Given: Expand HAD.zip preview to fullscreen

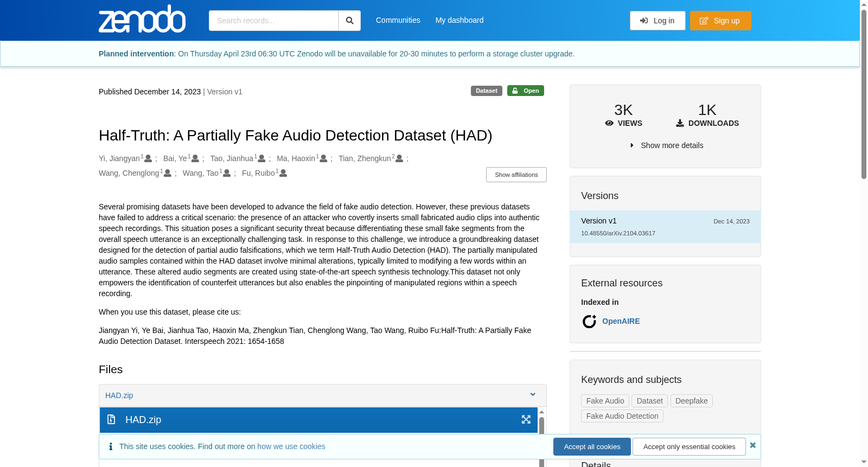Looking at the screenshot, I should point(526,419).
